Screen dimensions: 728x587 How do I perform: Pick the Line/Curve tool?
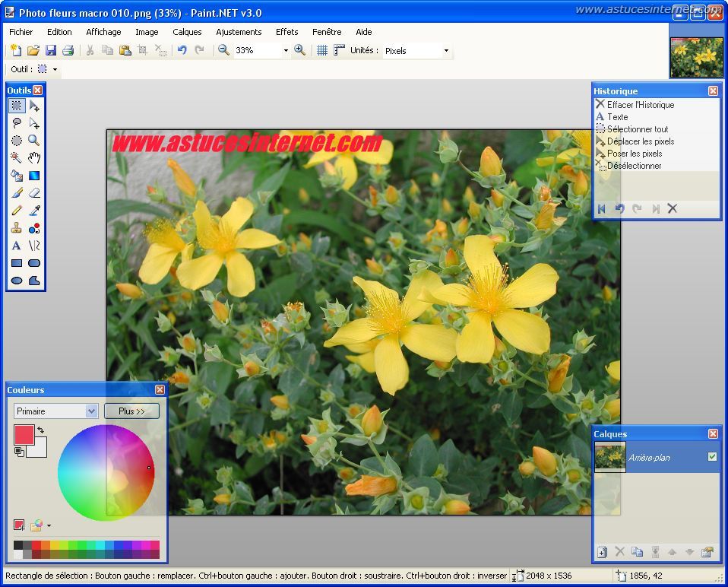tap(34, 246)
